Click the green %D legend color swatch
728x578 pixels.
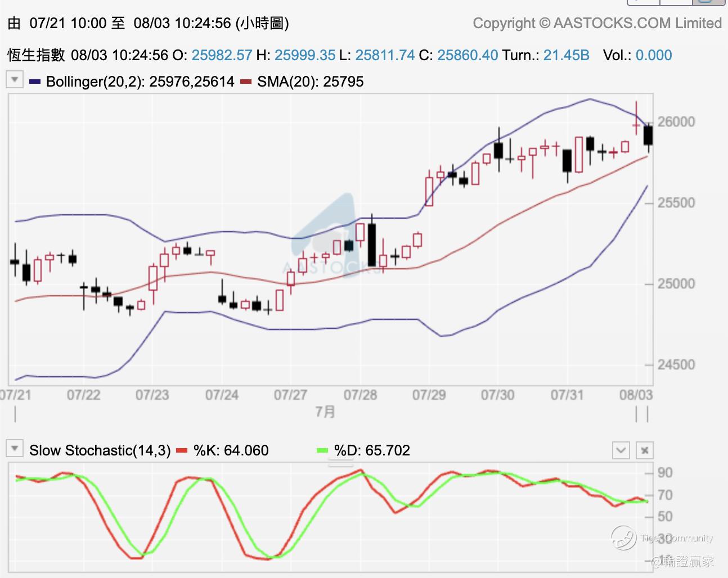pos(322,450)
